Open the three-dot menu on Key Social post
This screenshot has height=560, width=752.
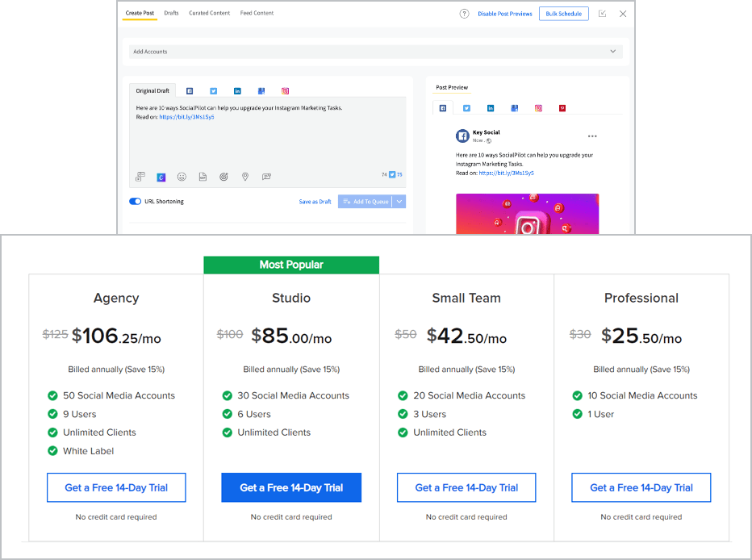click(x=592, y=136)
